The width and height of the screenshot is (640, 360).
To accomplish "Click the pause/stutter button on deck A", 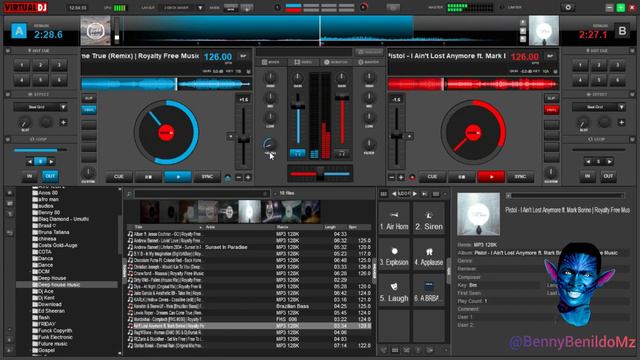I will pos(148,177).
